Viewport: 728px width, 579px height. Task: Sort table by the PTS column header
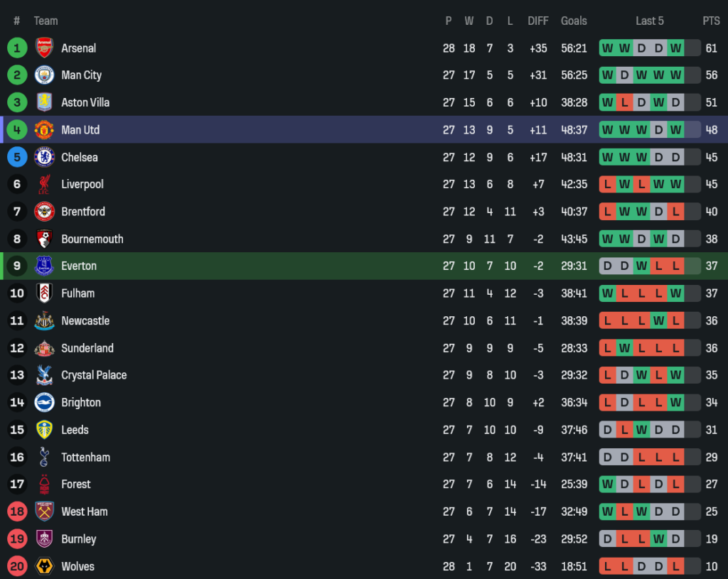tap(711, 21)
